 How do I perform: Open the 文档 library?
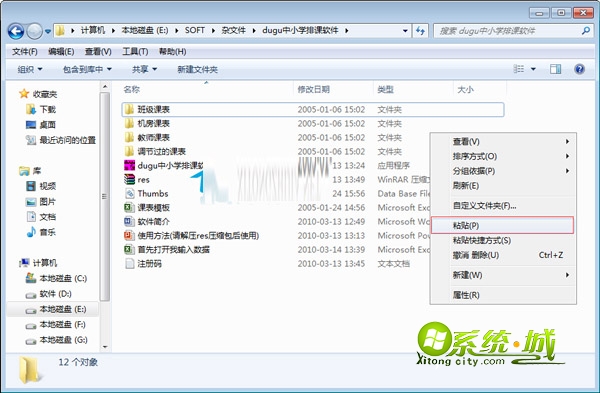[x=41, y=217]
